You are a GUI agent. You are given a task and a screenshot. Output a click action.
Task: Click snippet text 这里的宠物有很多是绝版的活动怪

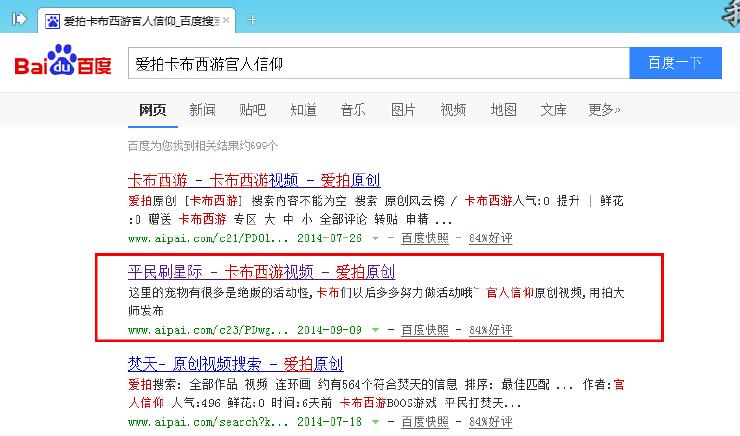click(x=219, y=293)
